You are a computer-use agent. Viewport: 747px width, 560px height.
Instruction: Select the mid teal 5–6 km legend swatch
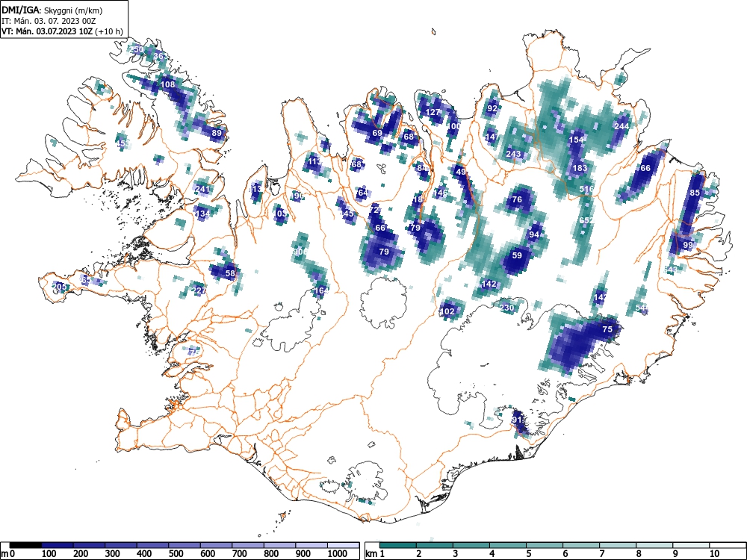[545, 545]
